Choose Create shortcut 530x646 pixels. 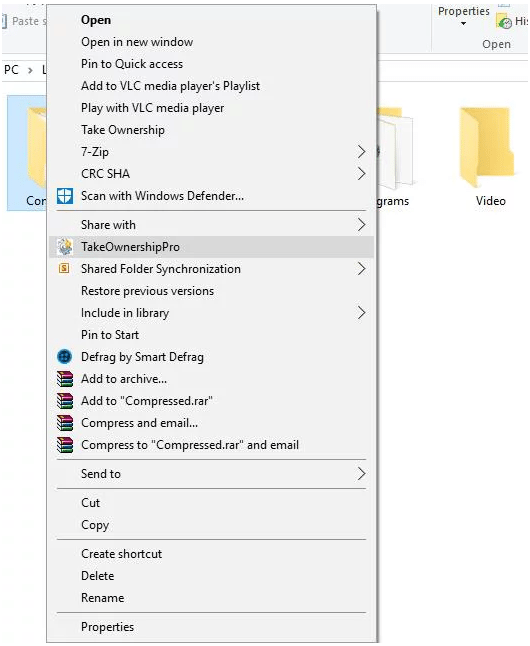click(x=211, y=554)
